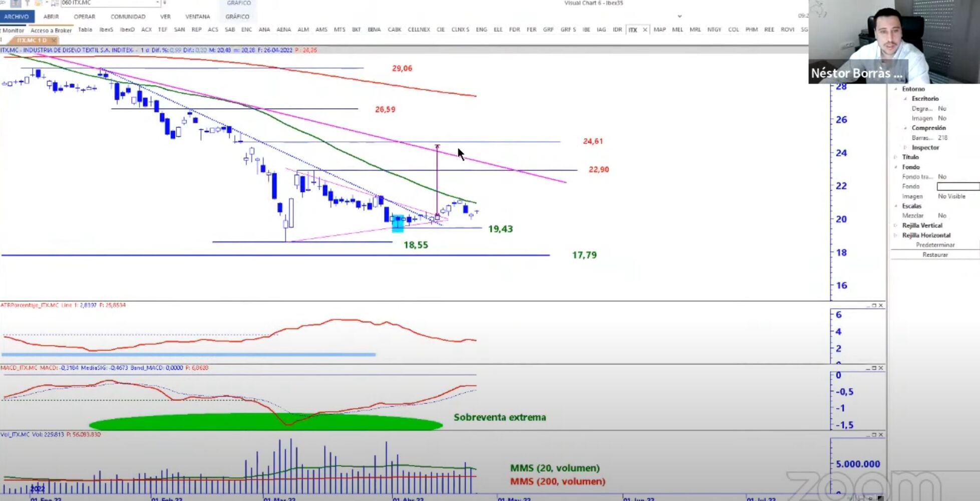The width and height of the screenshot is (980, 501).
Task: Switch to the Monitor tab
Action: pos(13,31)
